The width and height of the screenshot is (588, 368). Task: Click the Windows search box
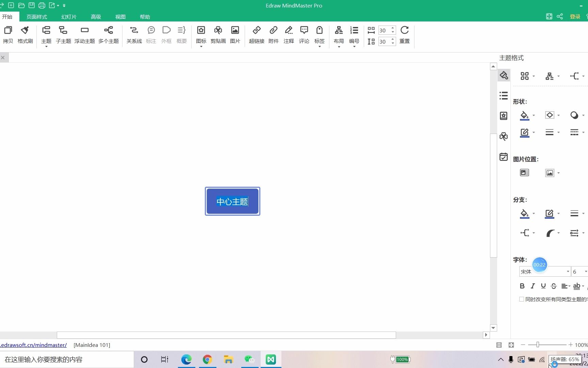67,359
